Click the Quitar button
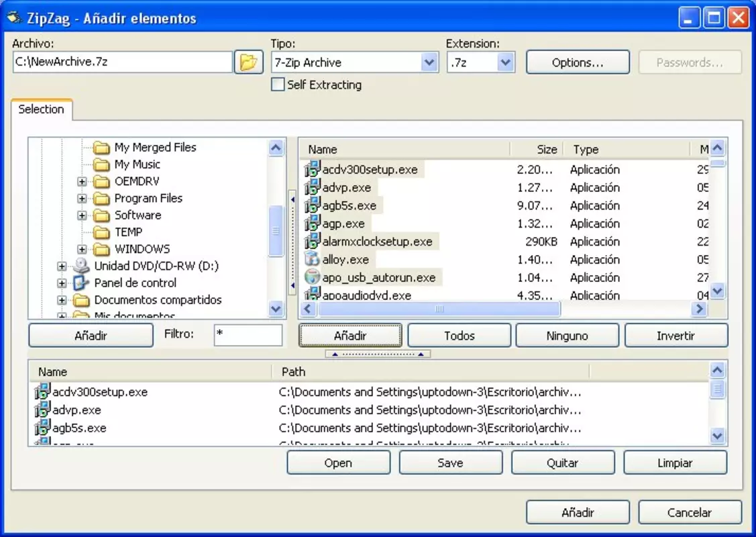 tap(563, 462)
